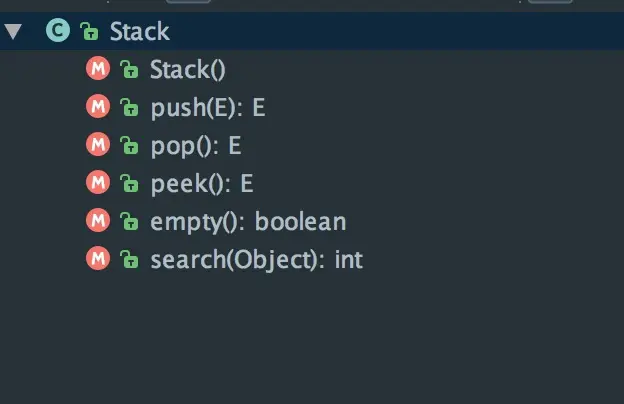
Task: Click the method icon for pop()
Action: point(97,145)
